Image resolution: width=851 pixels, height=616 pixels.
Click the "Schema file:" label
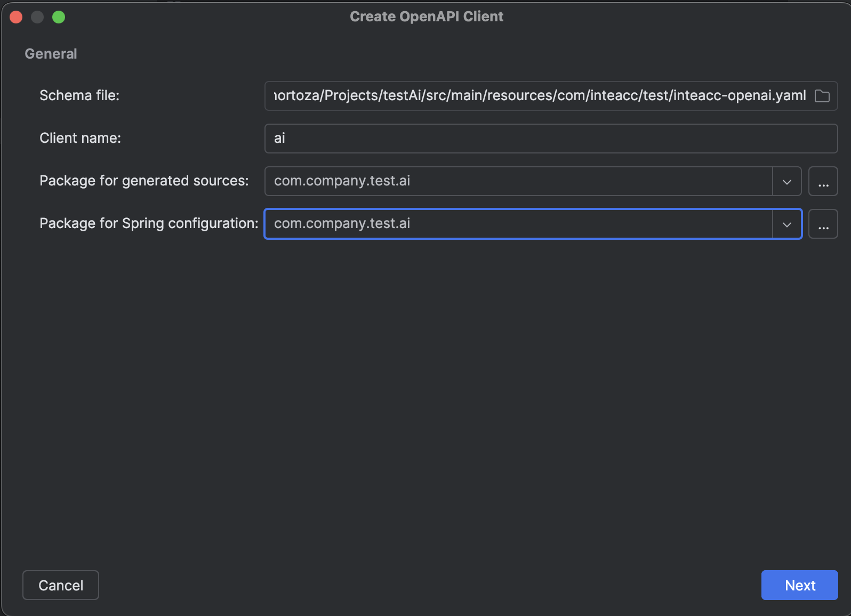79,95
